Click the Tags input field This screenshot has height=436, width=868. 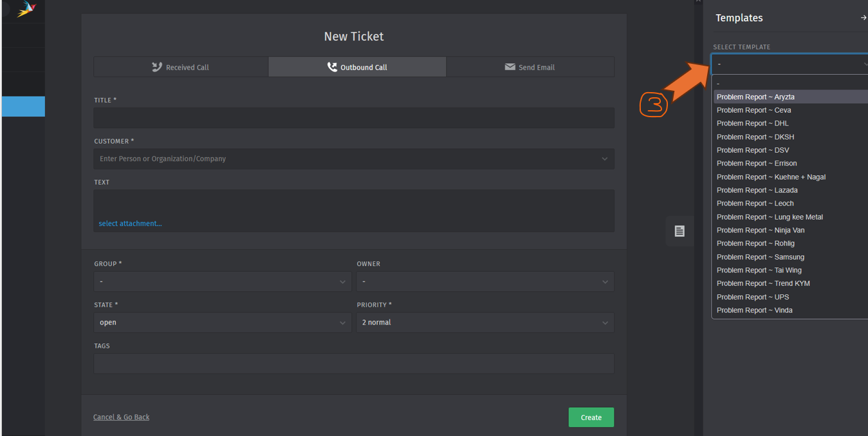point(353,363)
